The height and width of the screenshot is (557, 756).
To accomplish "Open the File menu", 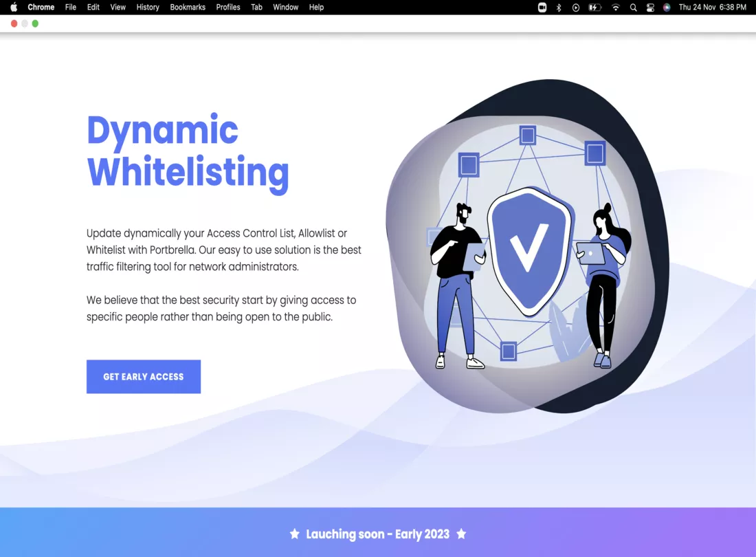I will [x=71, y=8].
